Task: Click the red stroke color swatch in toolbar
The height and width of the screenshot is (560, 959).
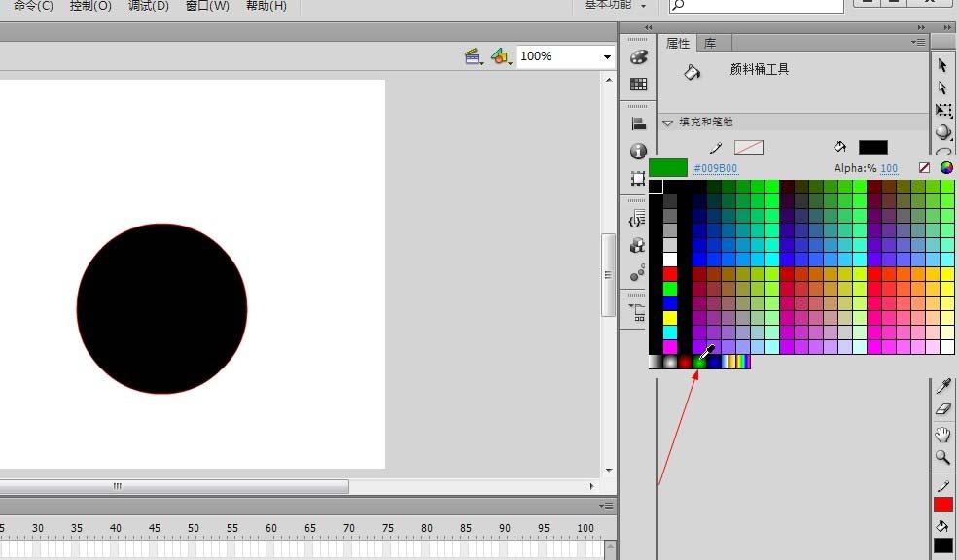Action: point(942,505)
